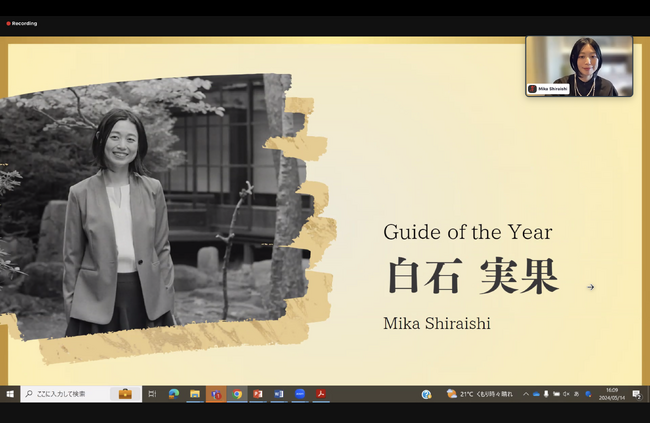The image size is (650, 423).
Task: Click the Task View icon
Action: coord(152,394)
